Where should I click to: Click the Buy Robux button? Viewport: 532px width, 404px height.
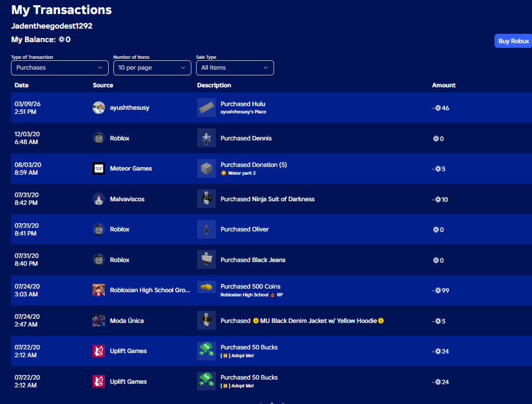pos(513,41)
